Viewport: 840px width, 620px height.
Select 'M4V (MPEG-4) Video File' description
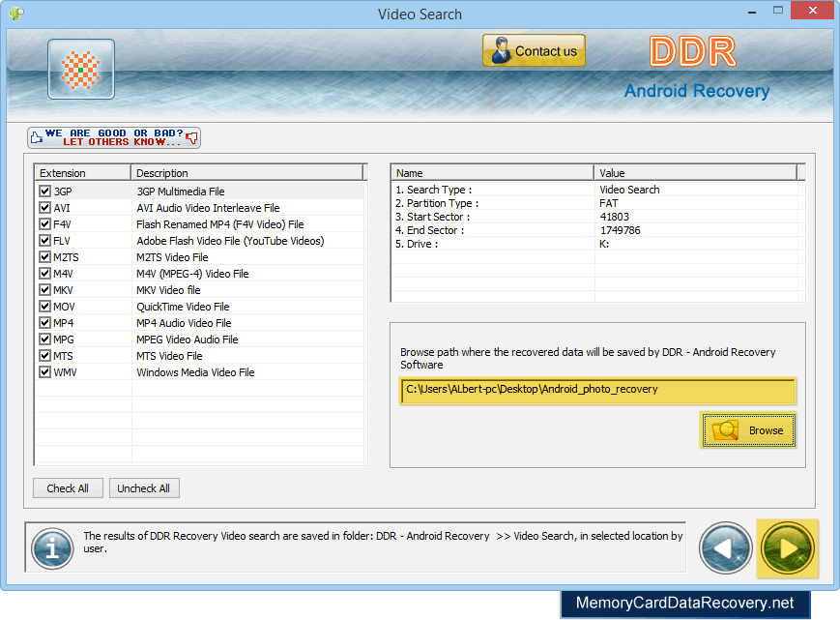(x=193, y=274)
